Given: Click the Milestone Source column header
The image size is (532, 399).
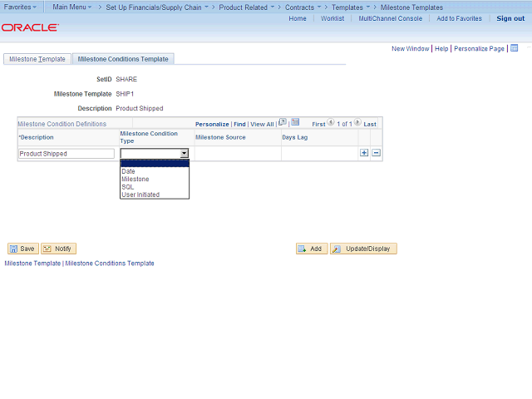Looking at the screenshot, I should [220, 137].
